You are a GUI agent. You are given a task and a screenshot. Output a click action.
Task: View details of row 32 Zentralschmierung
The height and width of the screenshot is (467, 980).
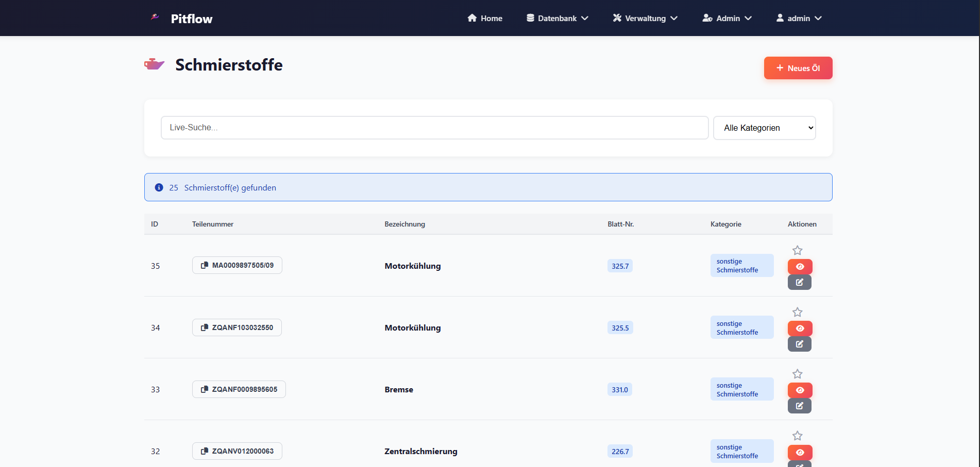(800, 452)
